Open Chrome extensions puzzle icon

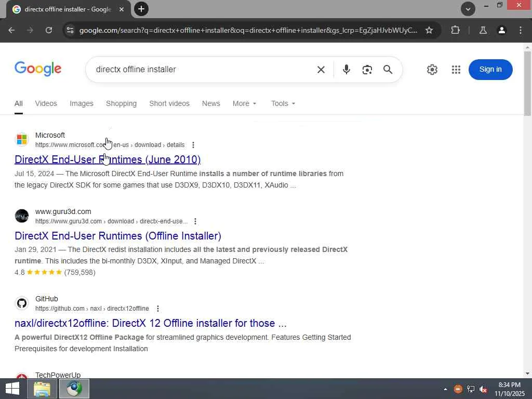(x=455, y=30)
